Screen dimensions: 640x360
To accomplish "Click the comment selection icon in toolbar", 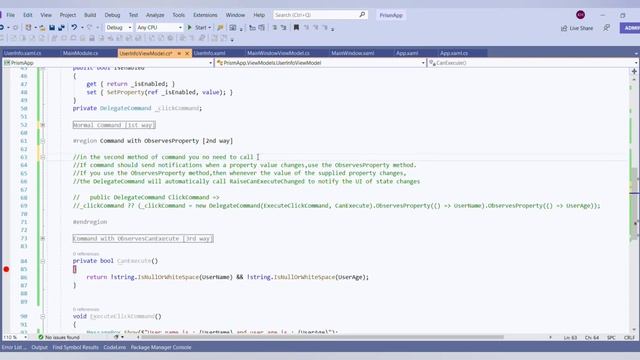I will point(275,28).
